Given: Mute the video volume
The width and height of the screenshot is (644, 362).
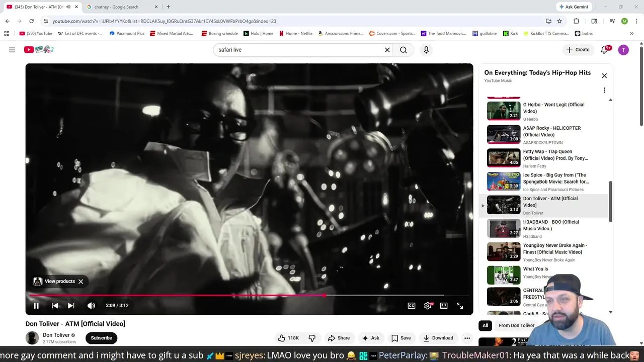Looking at the screenshot, I should (x=91, y=306).
